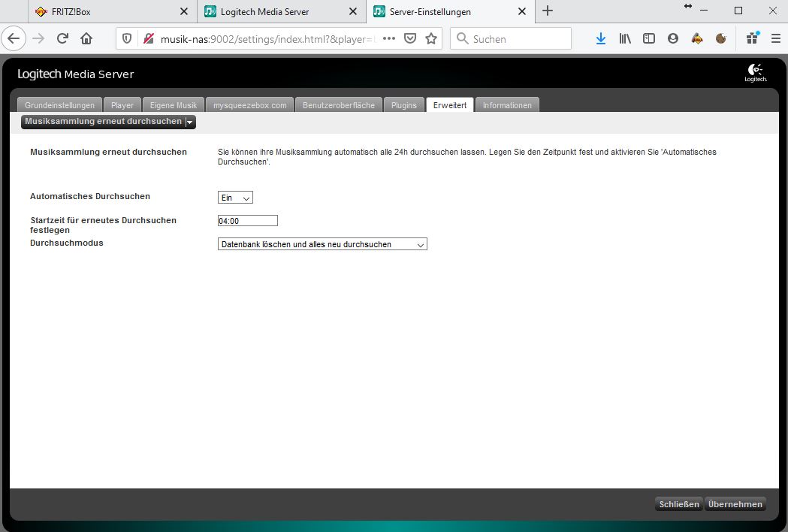Click the Automatisches Durchsuchen label
This screenshot has width=788, height=532.
(90, 196)
